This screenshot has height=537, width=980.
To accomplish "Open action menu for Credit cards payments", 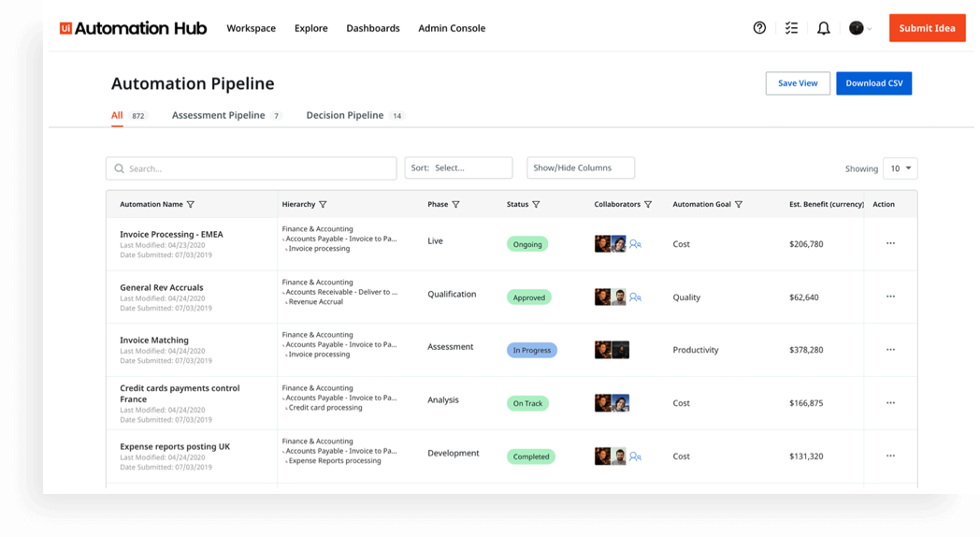I will [890, 402].
